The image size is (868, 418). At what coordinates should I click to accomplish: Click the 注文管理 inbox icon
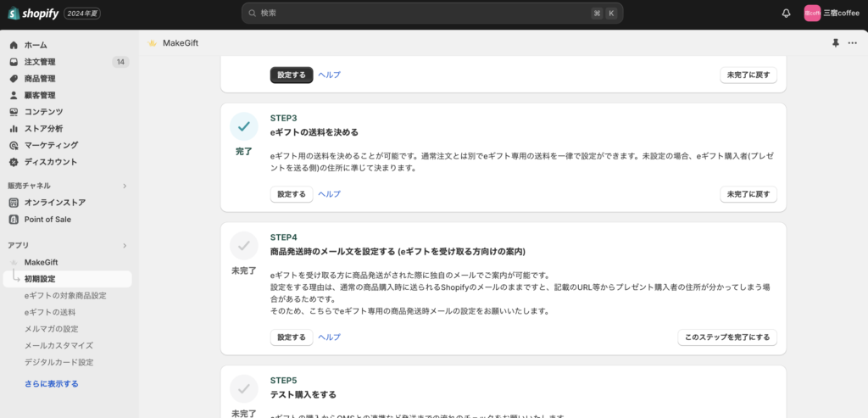tap(14, 62)
